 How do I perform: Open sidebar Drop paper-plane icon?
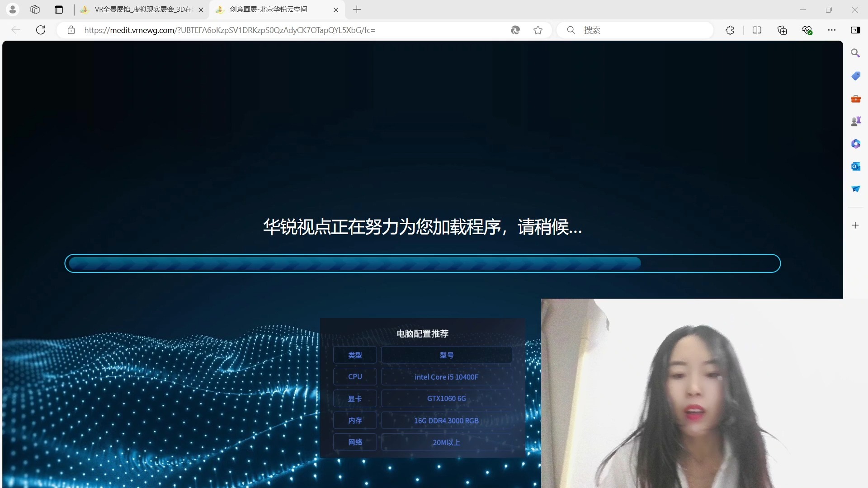point(855,189)
